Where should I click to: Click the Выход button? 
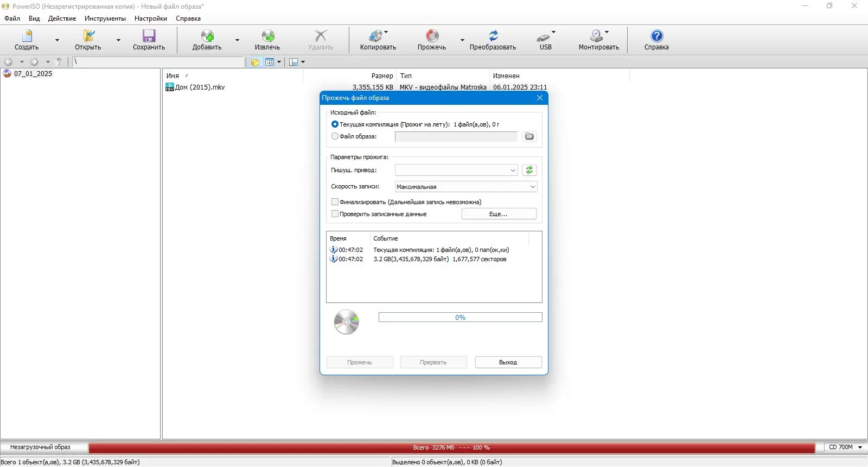(508, 362)
